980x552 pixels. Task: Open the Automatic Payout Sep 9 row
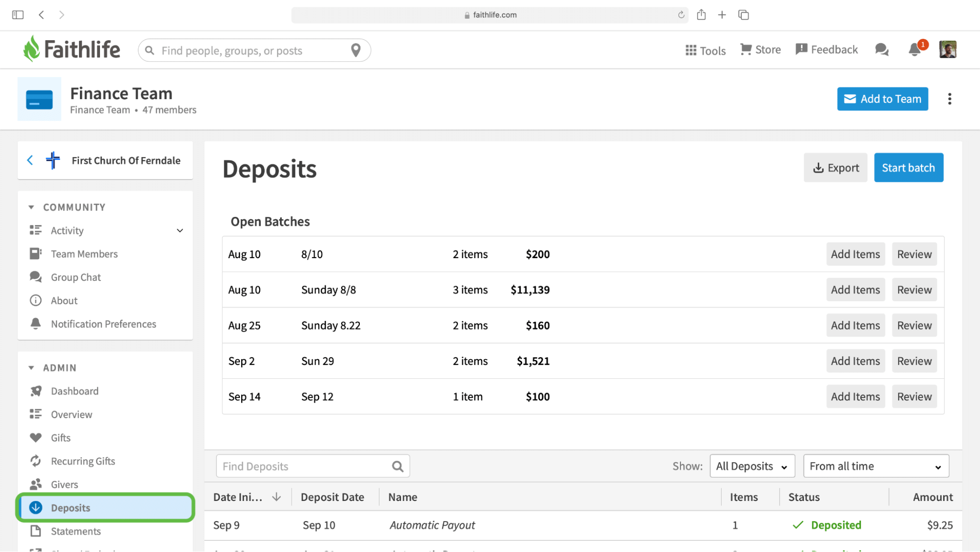(x=583, y=526)
